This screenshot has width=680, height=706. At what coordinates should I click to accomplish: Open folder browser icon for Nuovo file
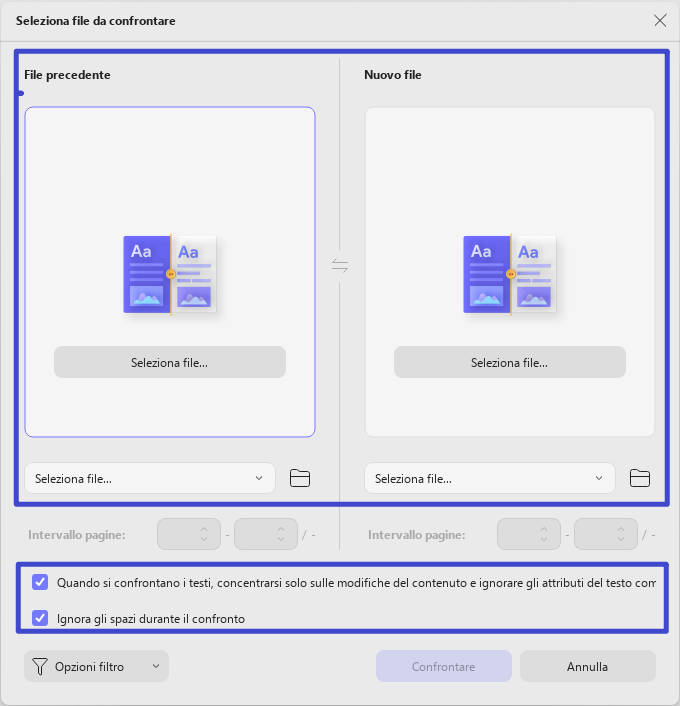coord(639,478)
